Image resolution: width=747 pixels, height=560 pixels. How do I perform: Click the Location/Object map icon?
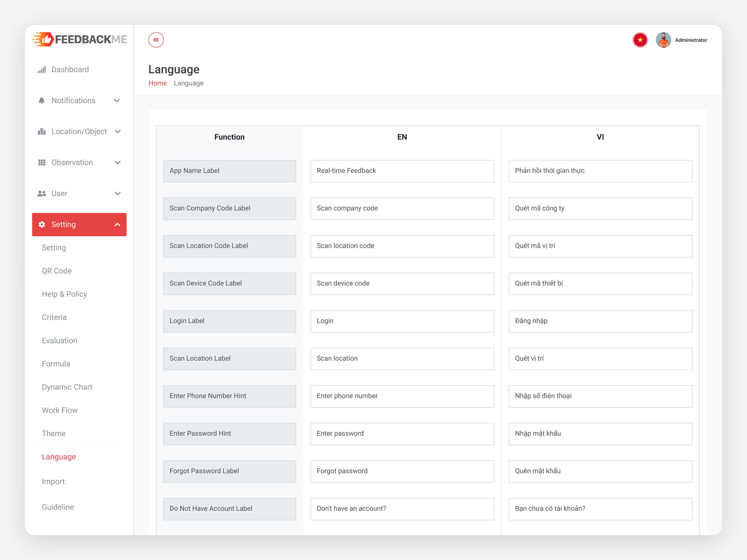coord(42,132)
